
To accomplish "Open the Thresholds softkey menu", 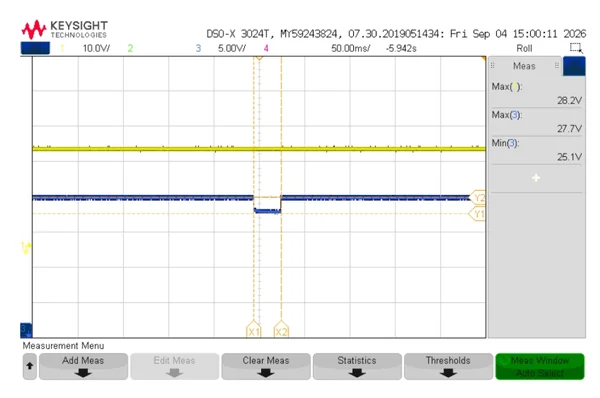I will (x=448, y=366).
